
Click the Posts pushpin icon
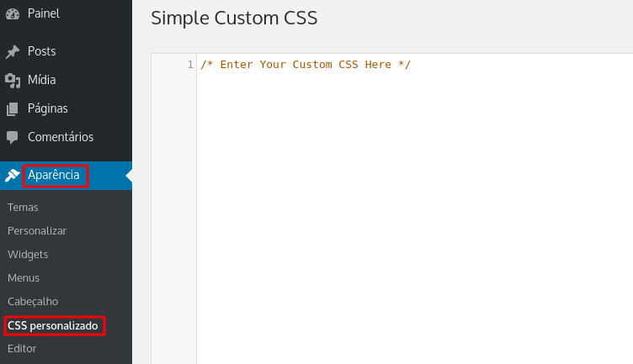click(x=13, y=51)
